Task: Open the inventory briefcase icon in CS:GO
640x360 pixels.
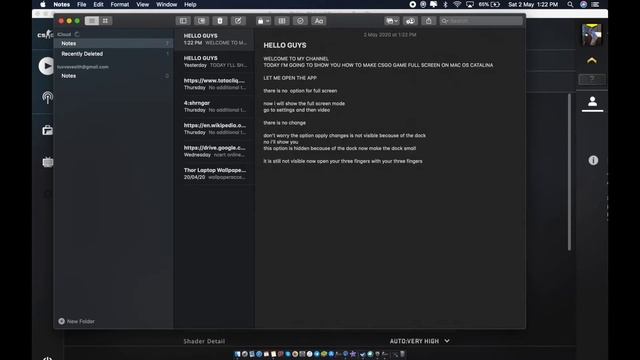Action: (47, 130)
